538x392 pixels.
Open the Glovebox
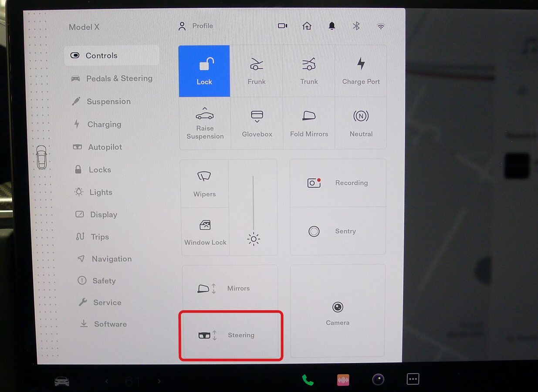tap(257, 123)
